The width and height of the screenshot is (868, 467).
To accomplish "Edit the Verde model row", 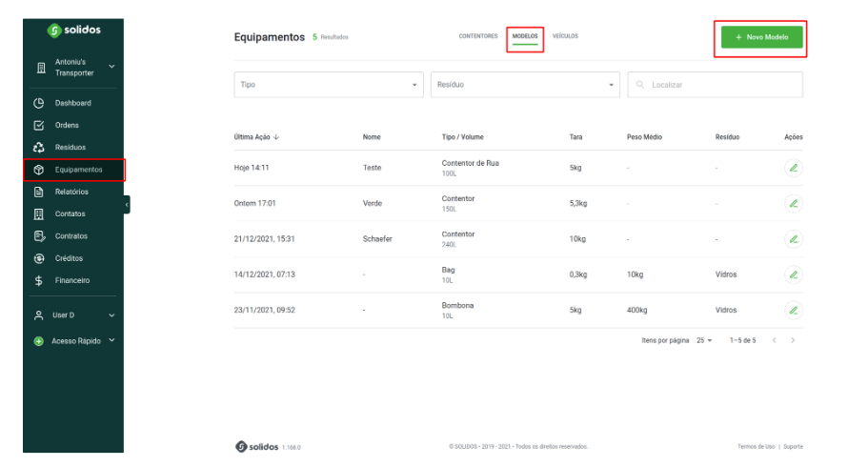I will 794,203.
